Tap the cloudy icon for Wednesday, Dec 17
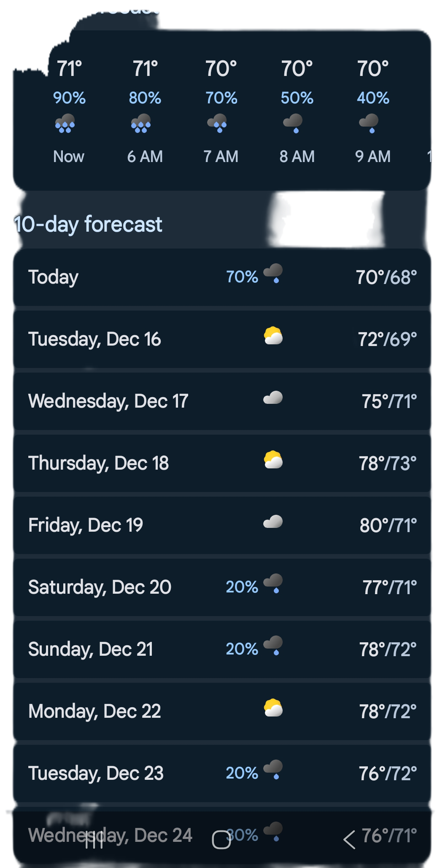Screen dimensions: 440x868 point(273,398)
